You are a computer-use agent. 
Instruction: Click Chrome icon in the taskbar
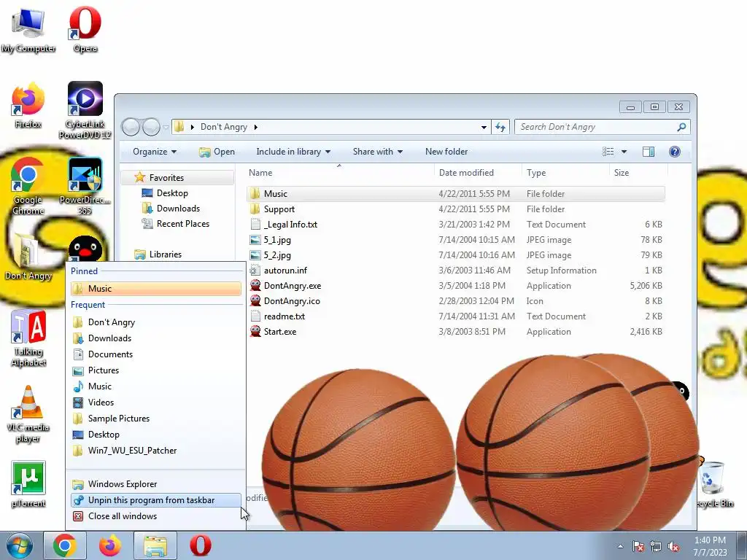tap(65, 545)
